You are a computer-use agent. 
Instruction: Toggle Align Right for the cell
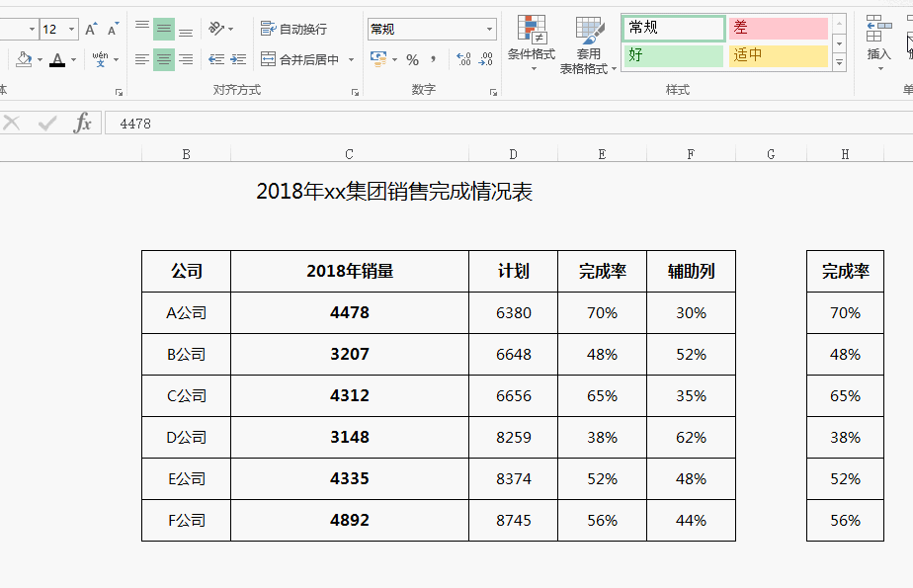tap(186, 59)
